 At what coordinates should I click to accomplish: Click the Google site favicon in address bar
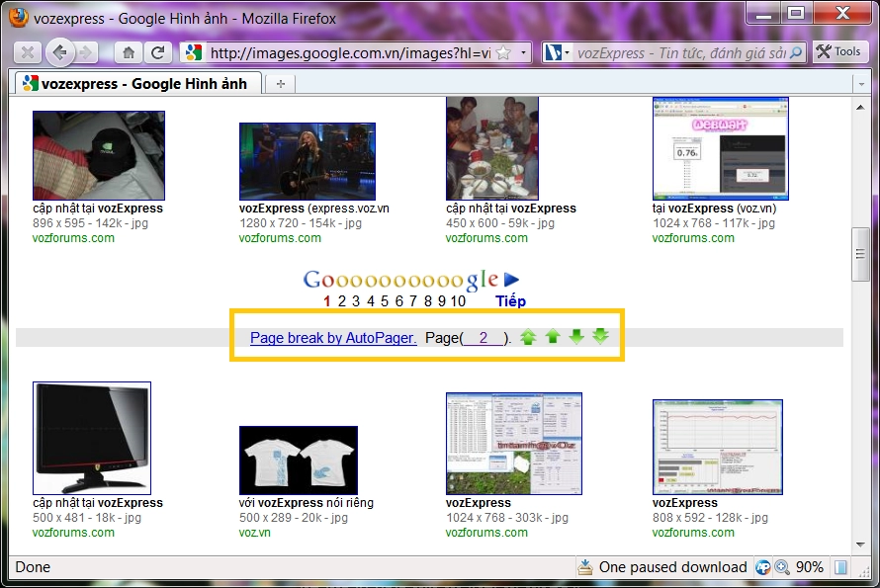pos(194,53)
